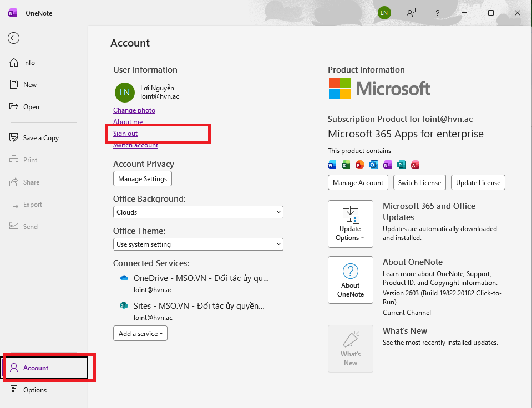Click the OneNote product icon in product list

coord(387,165)
